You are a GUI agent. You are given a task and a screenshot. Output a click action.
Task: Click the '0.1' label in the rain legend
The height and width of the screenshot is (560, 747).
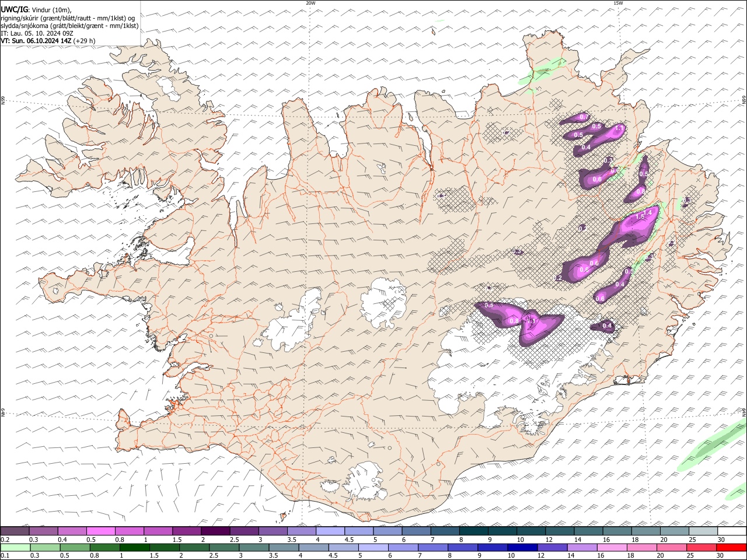click(x=5, y=556)
